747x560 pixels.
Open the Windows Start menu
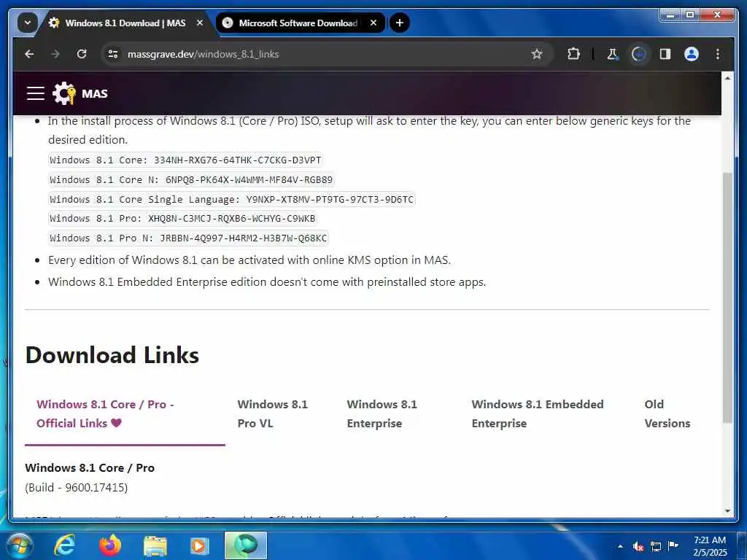20,545
